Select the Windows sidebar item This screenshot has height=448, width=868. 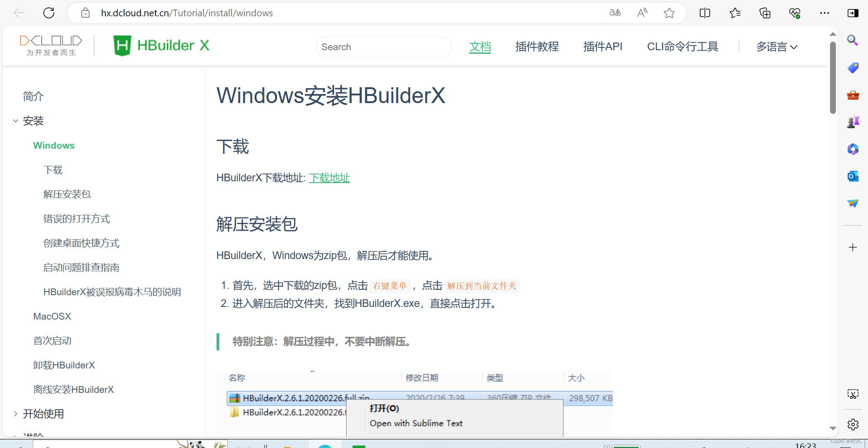coord(54,146)
